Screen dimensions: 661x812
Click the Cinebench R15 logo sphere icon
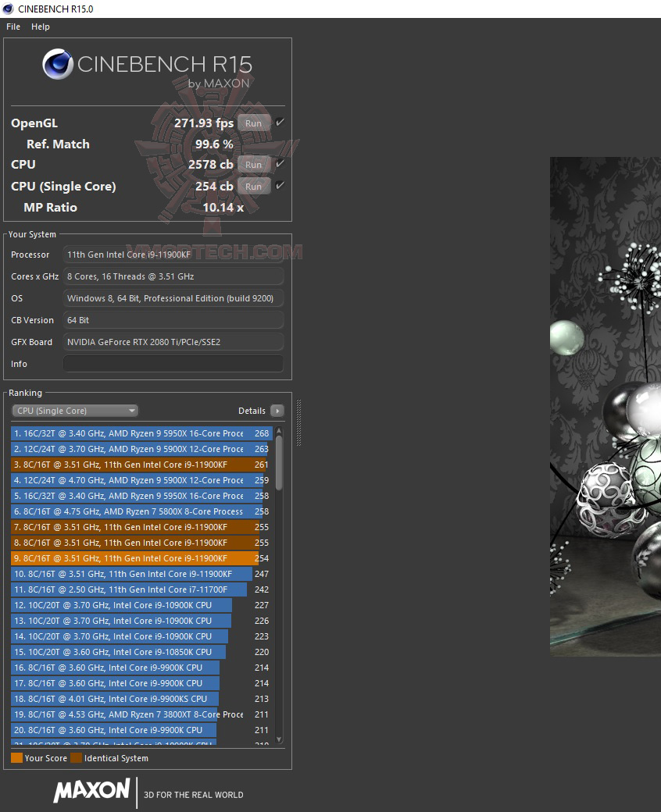58,64
